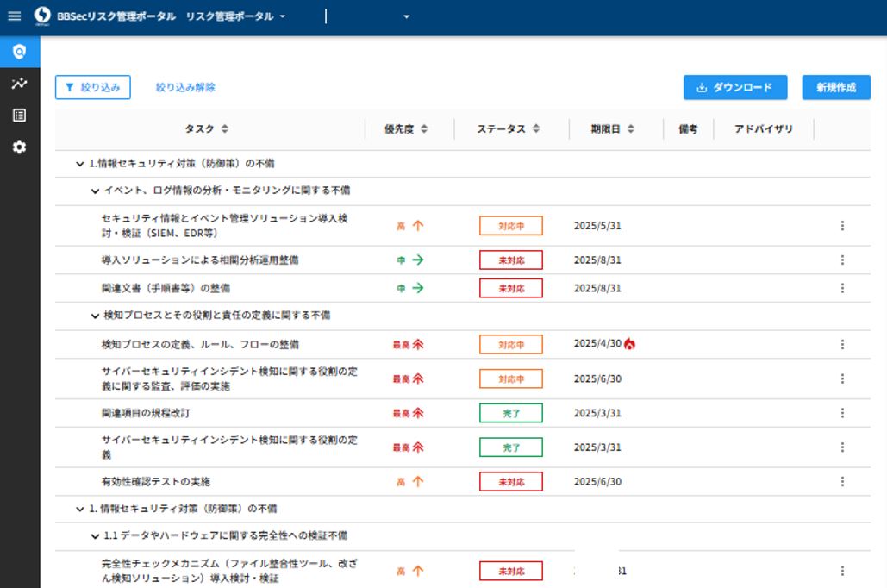Viewport: 887px width, 588px height.
Task: Click the fire icon beside 2025/4/30 deadline
Action: [630, 344]
